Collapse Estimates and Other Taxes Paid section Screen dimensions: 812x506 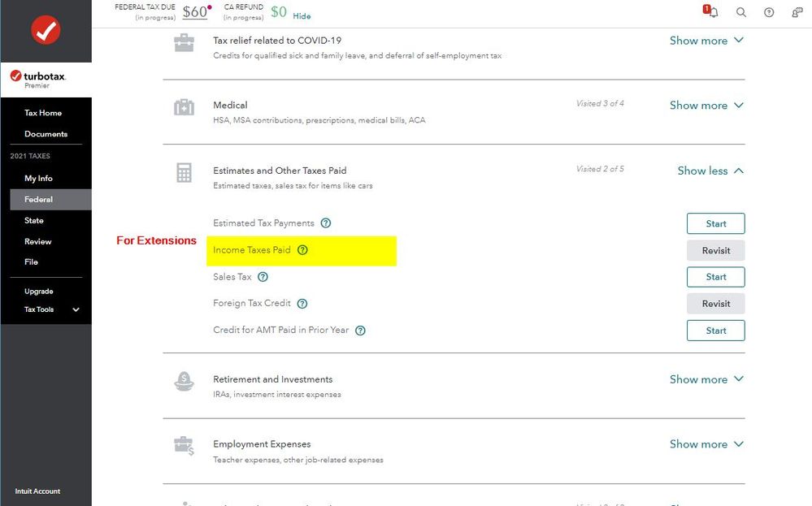[x=710, y=171]
